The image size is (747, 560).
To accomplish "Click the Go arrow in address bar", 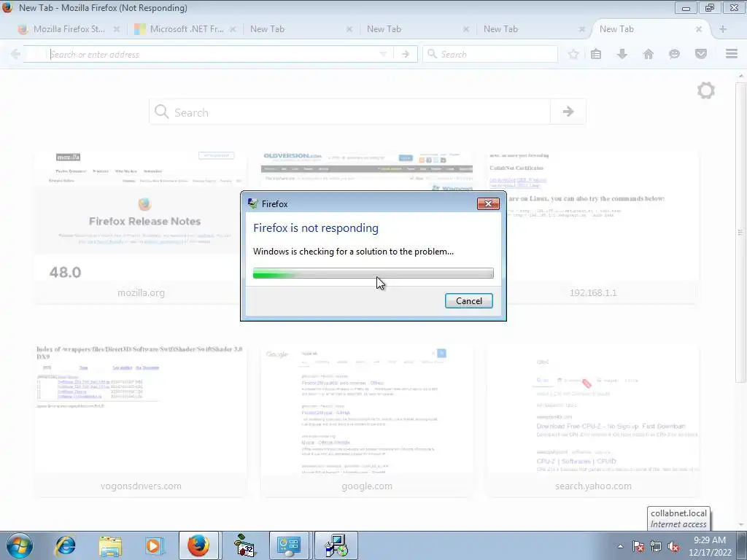I will point(406,54).
